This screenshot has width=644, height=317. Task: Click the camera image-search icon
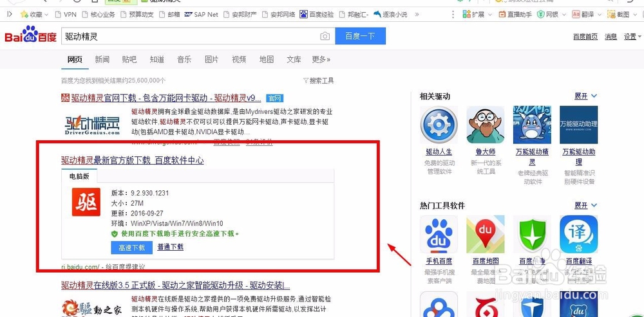(325, 36)
